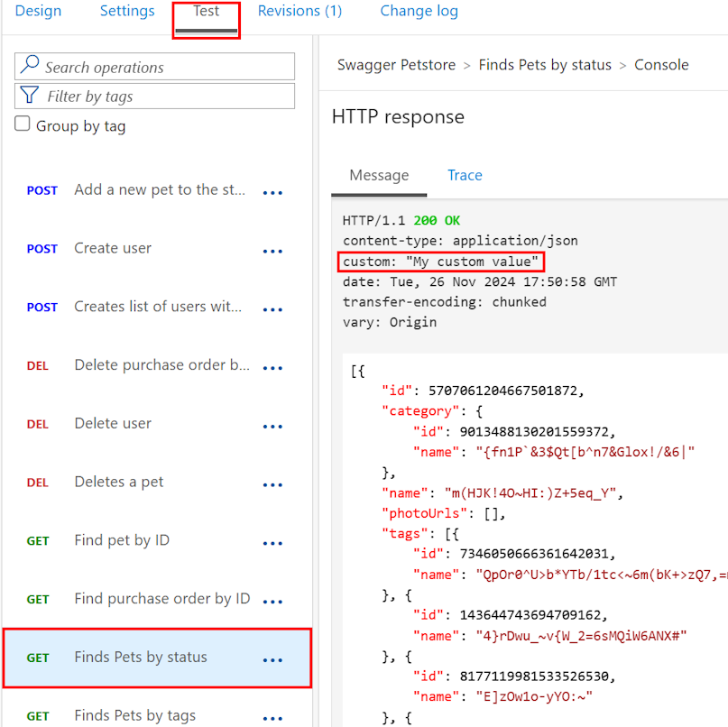Open the ellipsis menu for 'Create user'
The image size is (728, 727).
point(272,251)
